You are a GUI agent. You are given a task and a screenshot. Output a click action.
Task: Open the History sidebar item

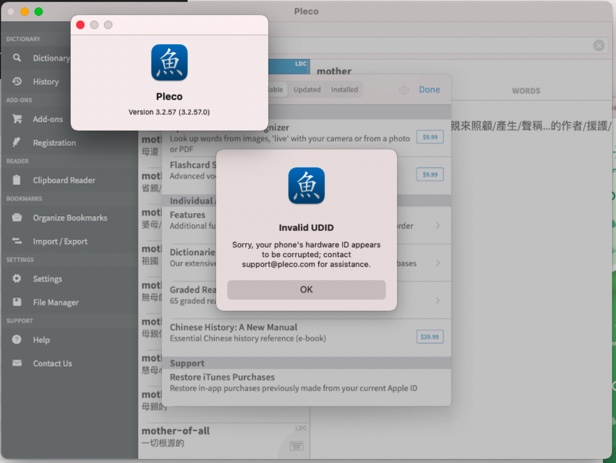46,82
